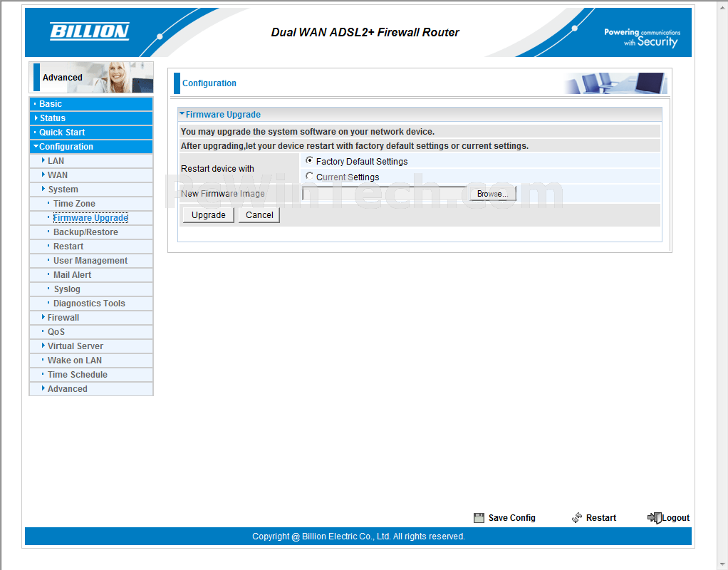Expand the Firewall submenu

[x=63, y=318]
